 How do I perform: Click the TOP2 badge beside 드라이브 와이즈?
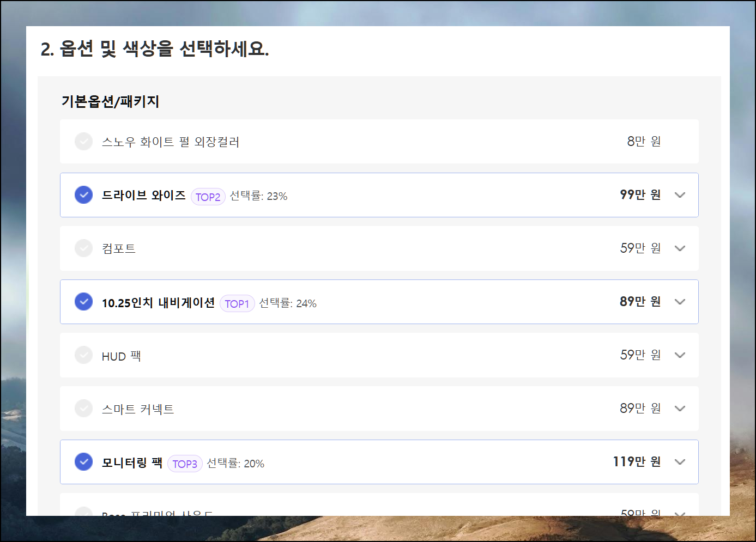[208, 197]
